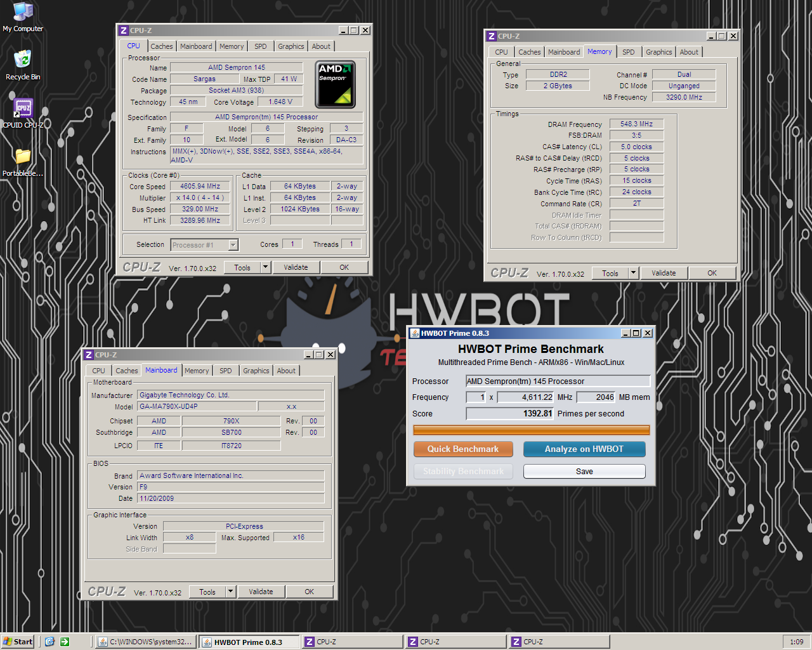Image resolution: width=812 pixels, height=650 pixels.
Task: Click Tools button in Memory window
Action: [610, 273]
